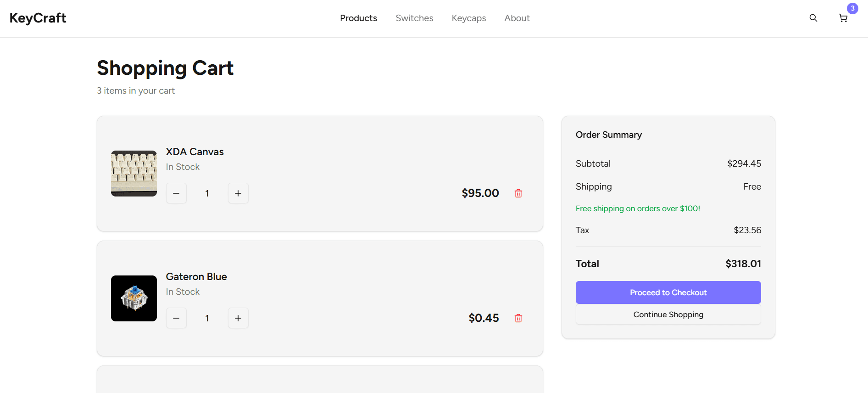Viewport: 868px width, 393px height.
Task: Decrease Gateron Blue quantity
Action: pos(176,318)
